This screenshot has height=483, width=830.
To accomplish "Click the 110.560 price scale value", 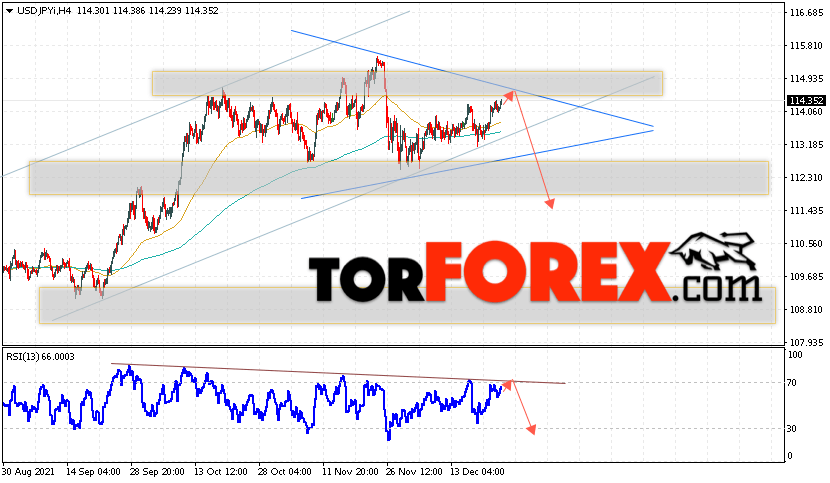I will click(x=806, y=244).
